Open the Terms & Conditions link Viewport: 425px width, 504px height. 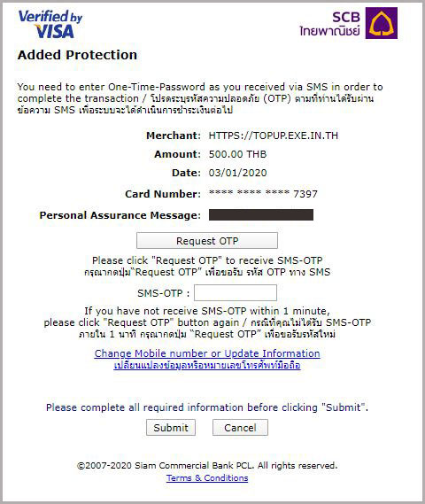[x=207, y=478]
